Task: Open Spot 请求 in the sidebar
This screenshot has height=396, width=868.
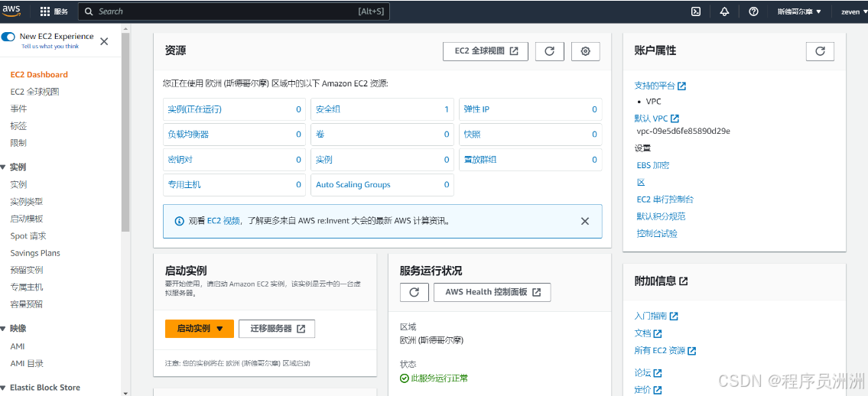Action: pos(28,235)
